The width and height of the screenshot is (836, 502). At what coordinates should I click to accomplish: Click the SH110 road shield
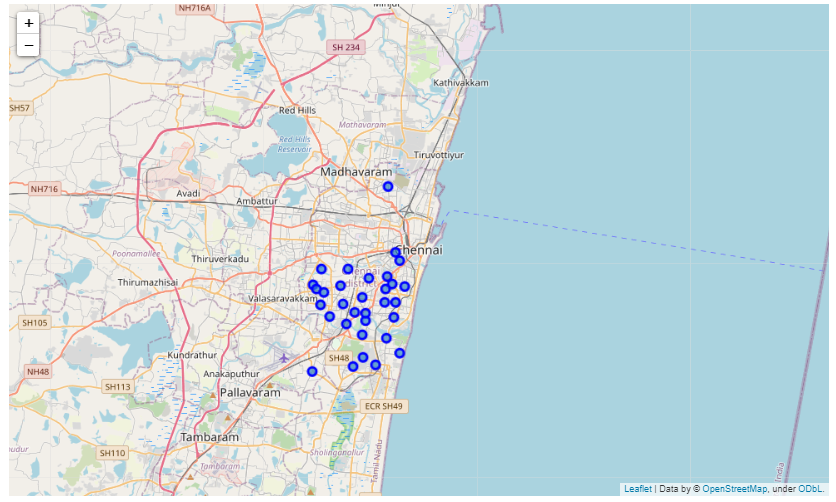[112, 453]
